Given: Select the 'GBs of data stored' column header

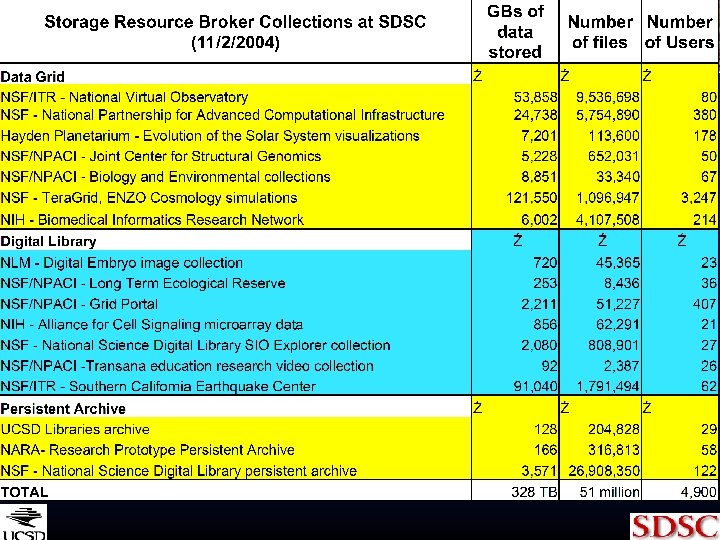Looking at the screenshot, I should pos(515,32).
